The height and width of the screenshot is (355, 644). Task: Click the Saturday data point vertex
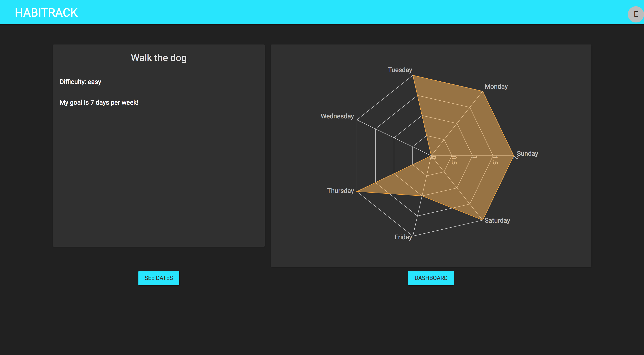(x=482, y=220)
